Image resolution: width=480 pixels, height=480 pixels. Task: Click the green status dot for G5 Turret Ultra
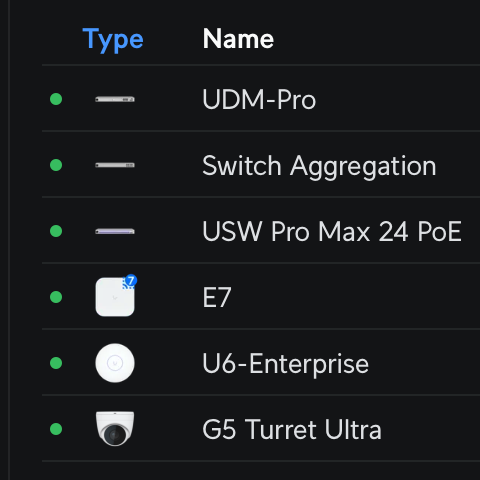(56, 429)
